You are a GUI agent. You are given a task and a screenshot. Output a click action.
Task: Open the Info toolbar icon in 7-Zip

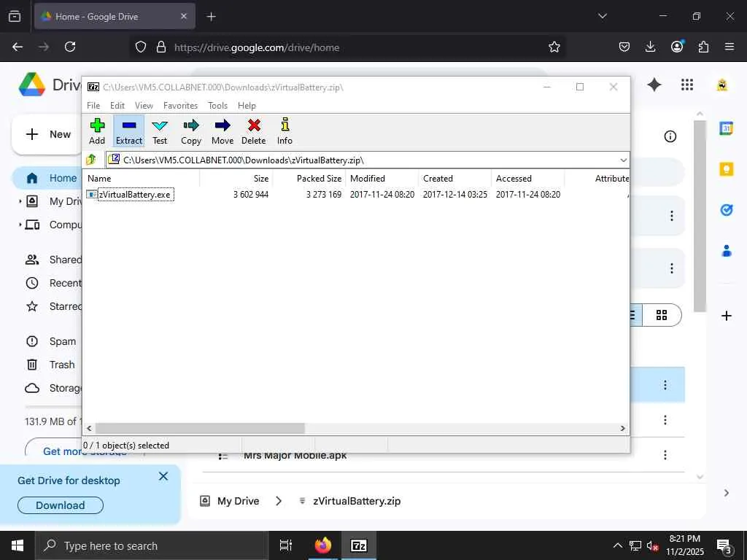click(x=285, y=131)
